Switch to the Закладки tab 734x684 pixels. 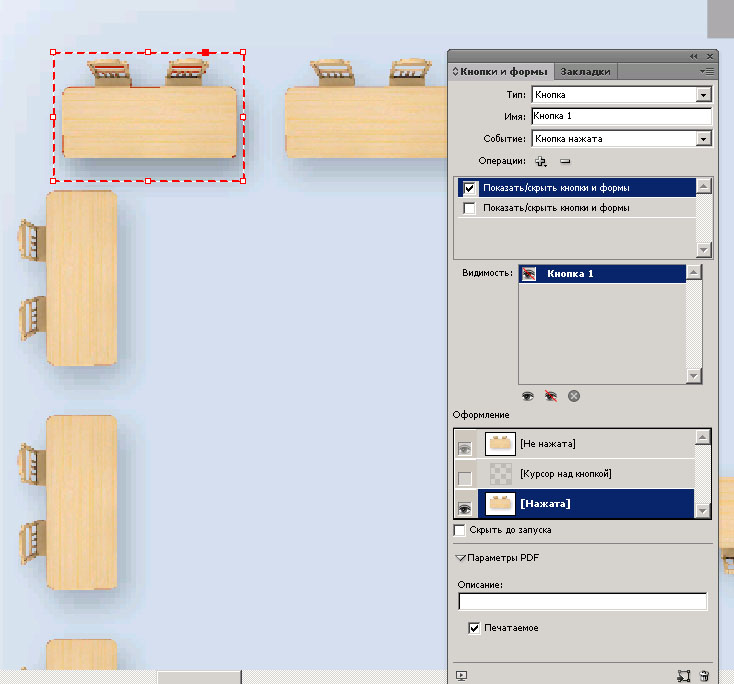click(x=585, y=72)
